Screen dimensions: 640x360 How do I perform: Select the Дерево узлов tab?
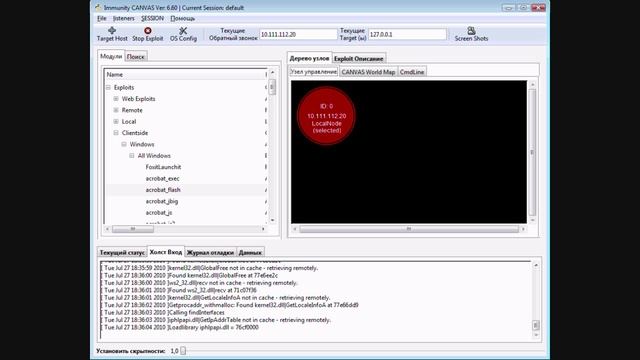click(309, 58)
